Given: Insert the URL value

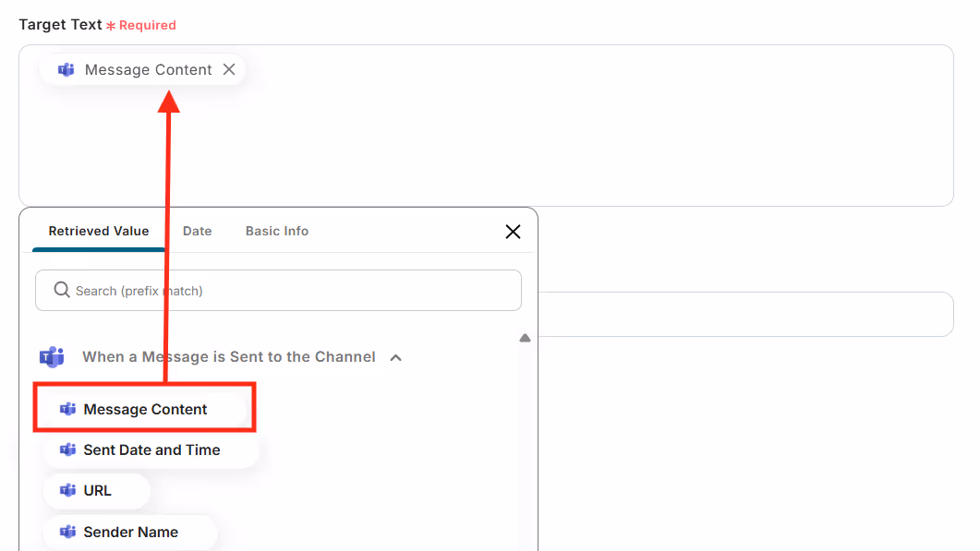Looking at the screenshot, I should (96, 490).
